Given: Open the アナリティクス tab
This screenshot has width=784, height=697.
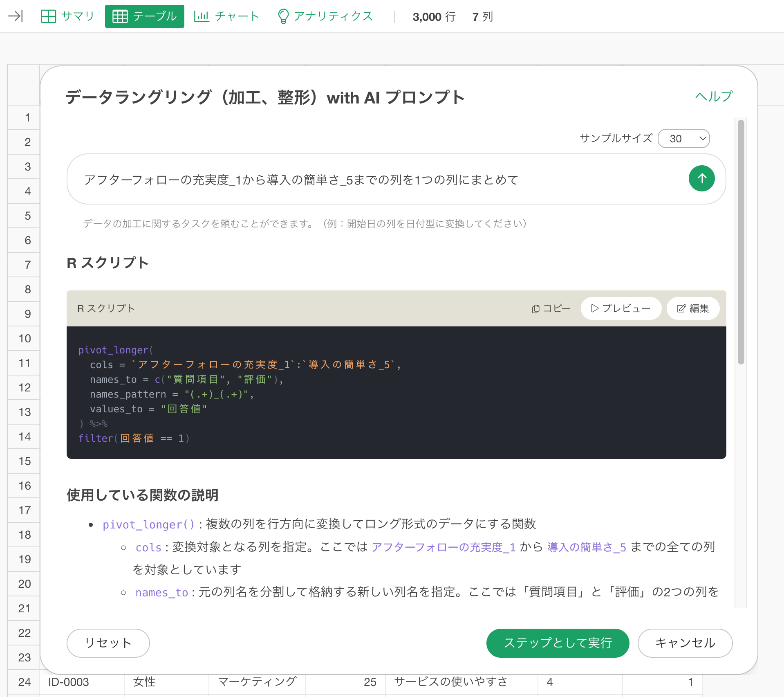Looking at the screenshot, I should coord(325,16).
